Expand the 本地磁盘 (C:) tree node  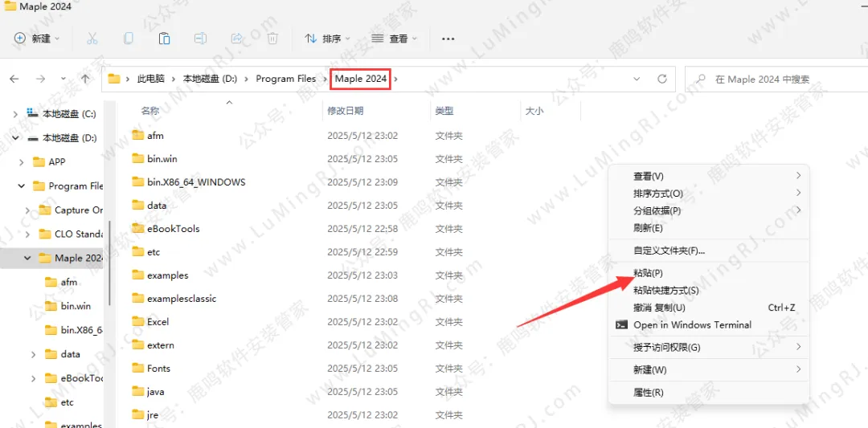(x=15, y=114)
